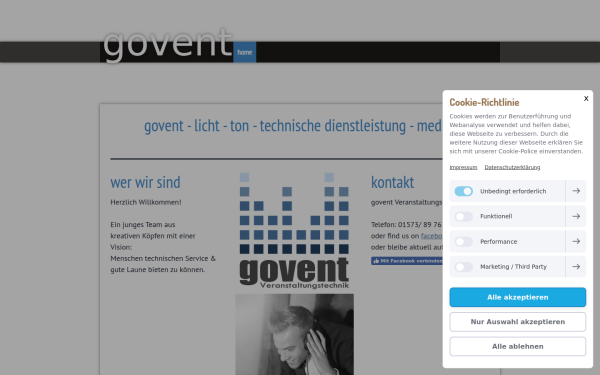Expand details arrow for Performance
The height and width of the screenshot is (375, 600).
point(576,241)
